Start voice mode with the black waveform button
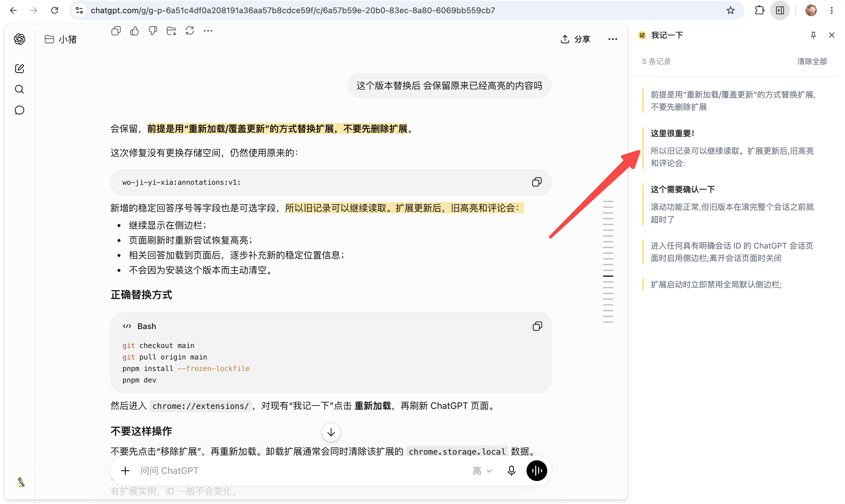Screen dimensions: 845x504 point(537,471)
